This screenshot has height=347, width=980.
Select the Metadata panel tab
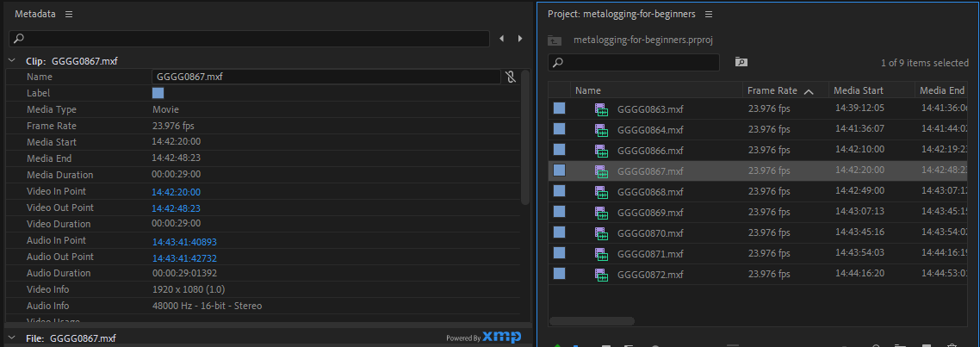click(x=35, y=14)
